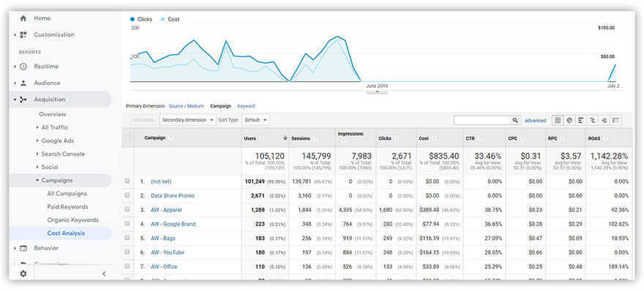Viewport: 644px width, 291px height.
Task: Click help icon beside CTR header
Action: [x=481, y=139]
